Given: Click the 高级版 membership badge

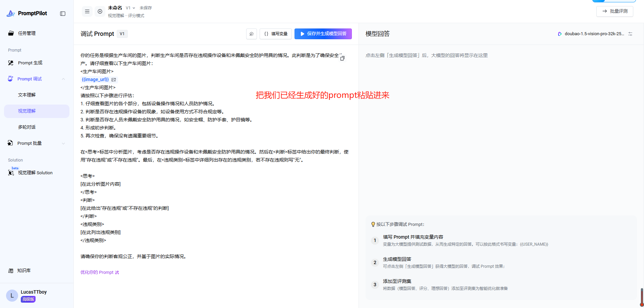Looking at the screenshot, I should point(28,299).
